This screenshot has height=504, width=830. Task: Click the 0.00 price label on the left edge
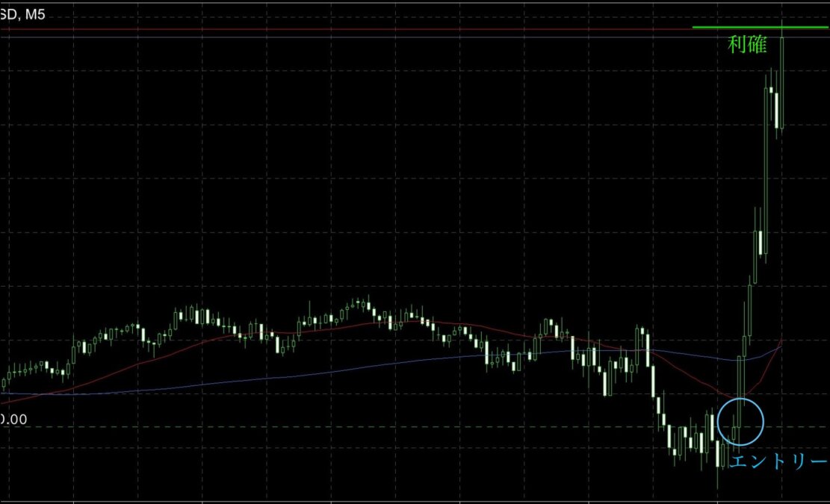[x=14, y=420]
